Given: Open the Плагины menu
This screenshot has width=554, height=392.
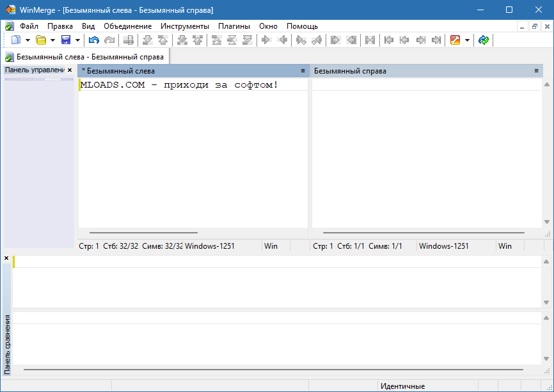Looking at the screenshot, I should coord(234,26).
